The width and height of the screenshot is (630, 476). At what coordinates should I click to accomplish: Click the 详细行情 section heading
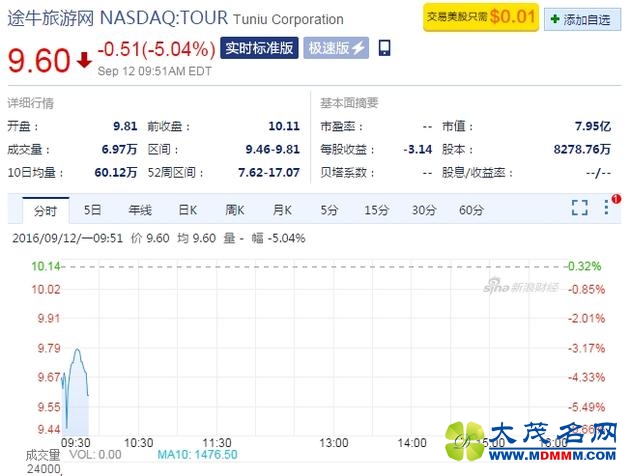[31, 103]
